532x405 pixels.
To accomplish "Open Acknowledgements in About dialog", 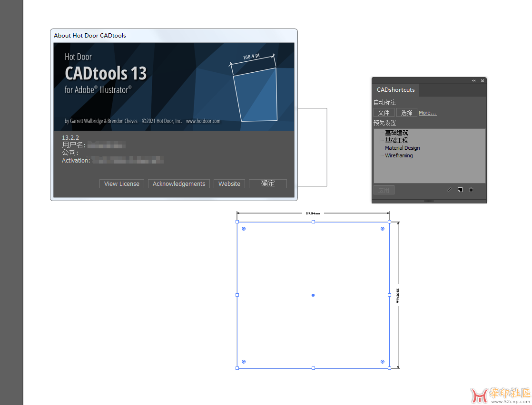I will point(179,183).
